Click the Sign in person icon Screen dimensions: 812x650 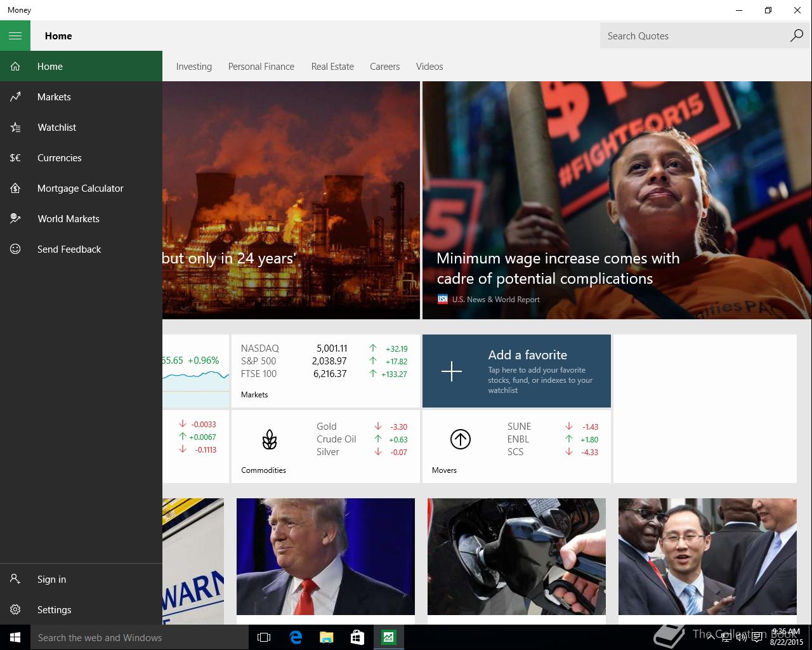point(15,579)
